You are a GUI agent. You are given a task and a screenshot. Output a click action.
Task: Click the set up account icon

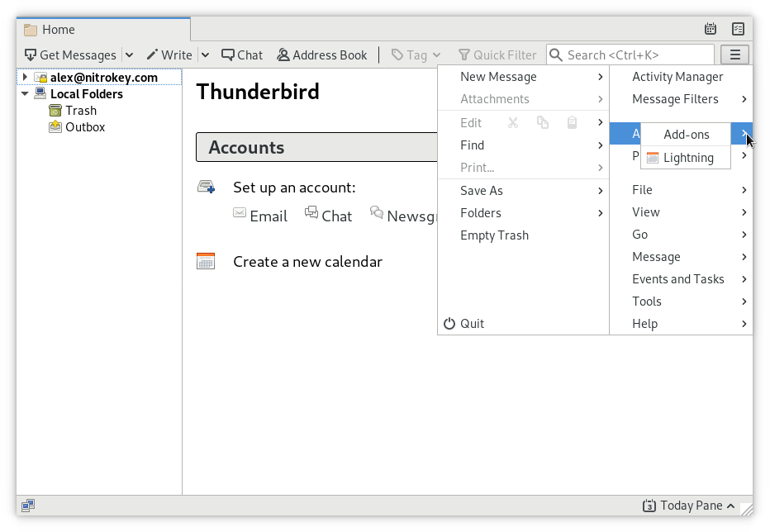point(207,187)
